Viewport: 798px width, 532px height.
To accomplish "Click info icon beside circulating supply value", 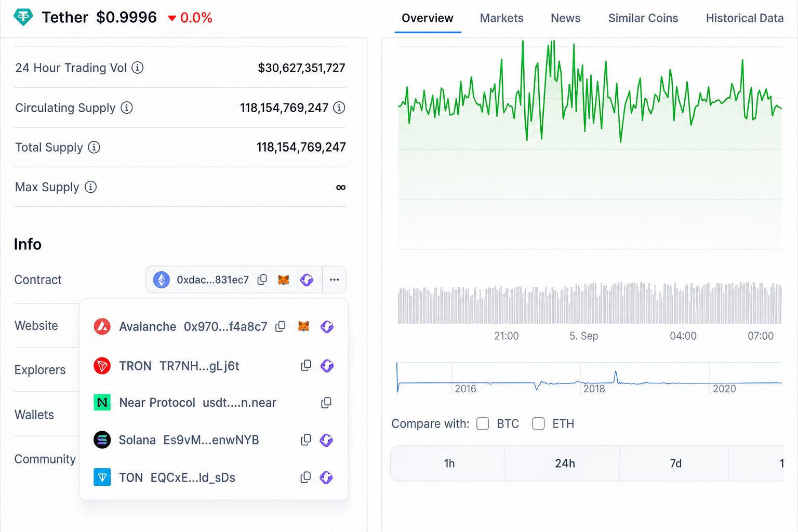I will tap(339, 108).
